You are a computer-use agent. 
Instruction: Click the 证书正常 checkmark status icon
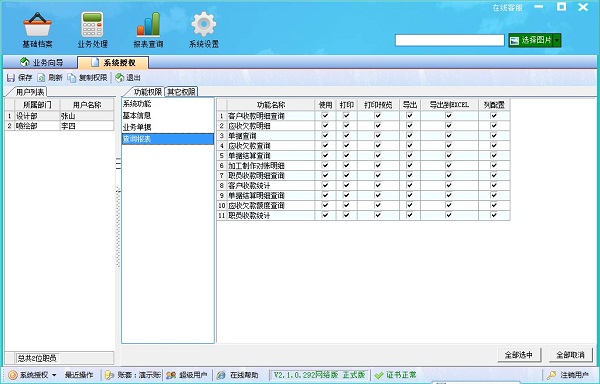(379, 375)
